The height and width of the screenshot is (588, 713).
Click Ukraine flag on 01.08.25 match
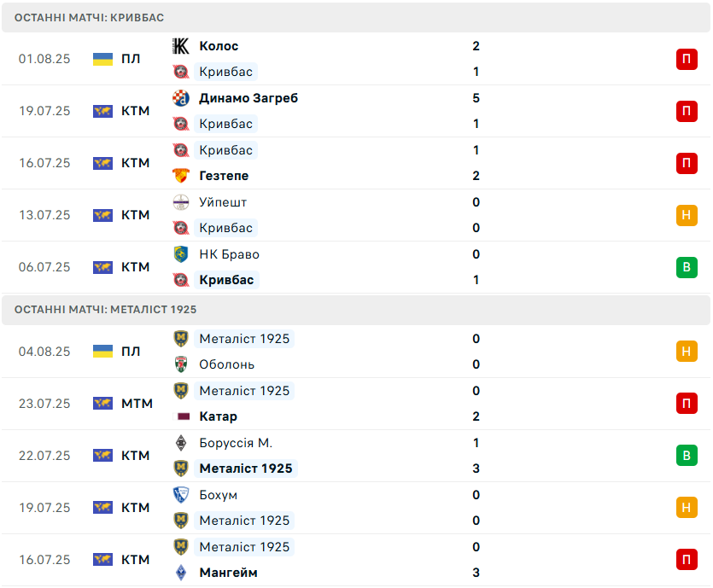pos(102,59)
